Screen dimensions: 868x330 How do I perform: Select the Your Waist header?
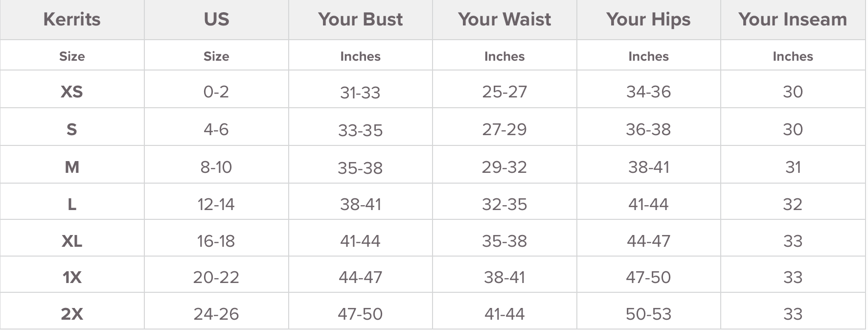(504, 20)
